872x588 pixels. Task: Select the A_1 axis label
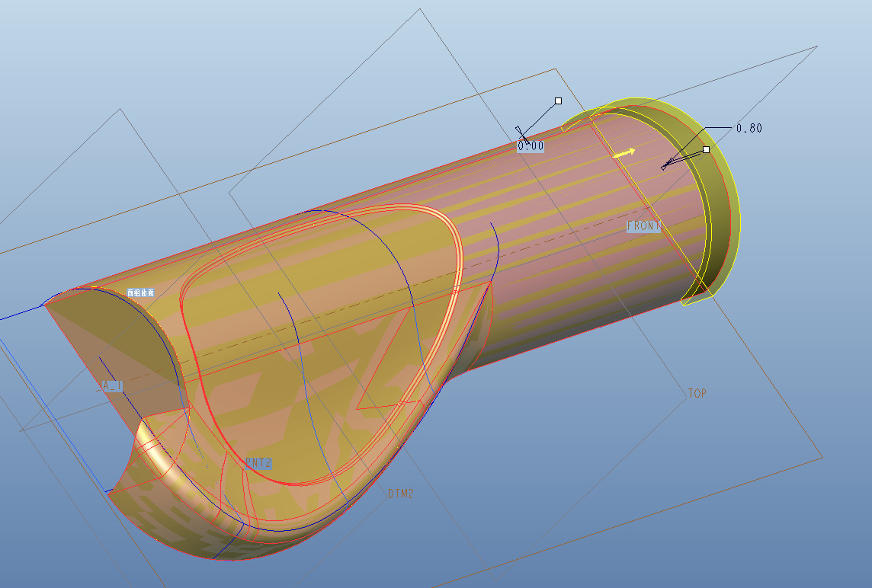pyautogui.click(x=114, y=385)
